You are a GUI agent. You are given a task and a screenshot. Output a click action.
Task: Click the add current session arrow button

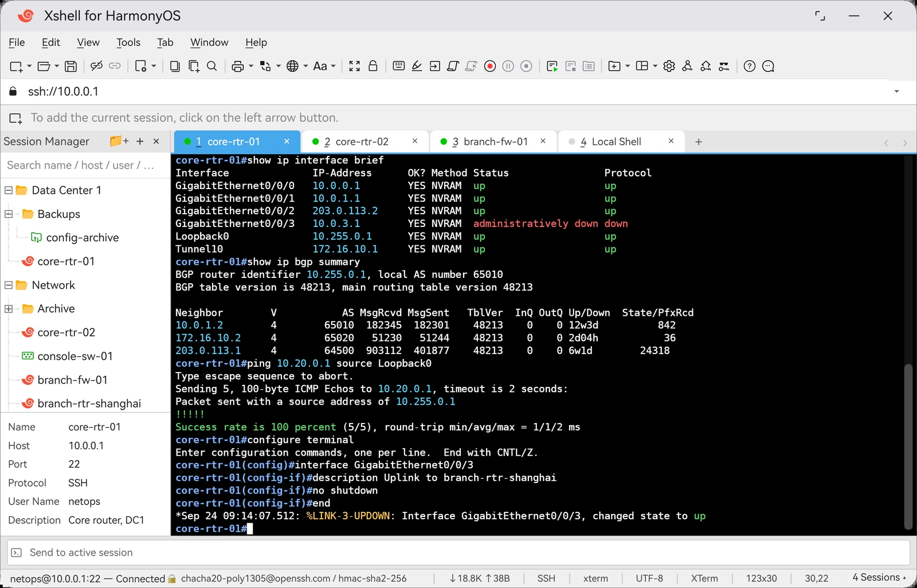15,118
